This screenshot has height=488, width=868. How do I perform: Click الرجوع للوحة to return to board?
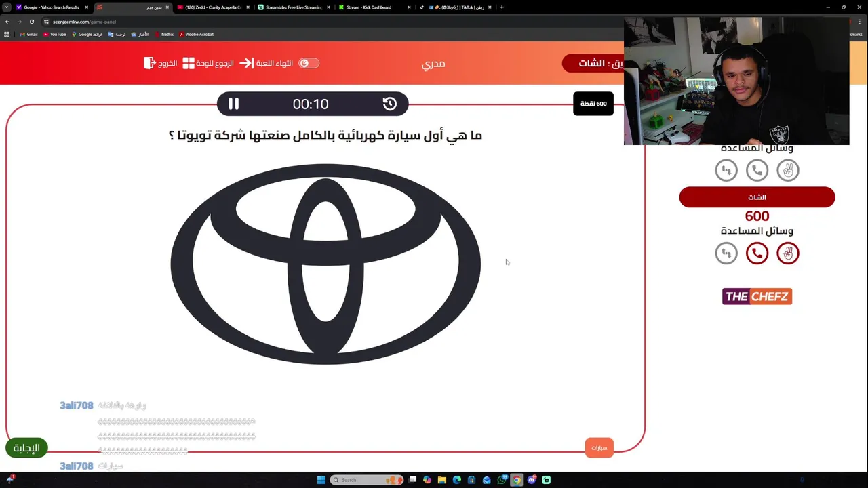pyautogui.click(x=208, y=63)
